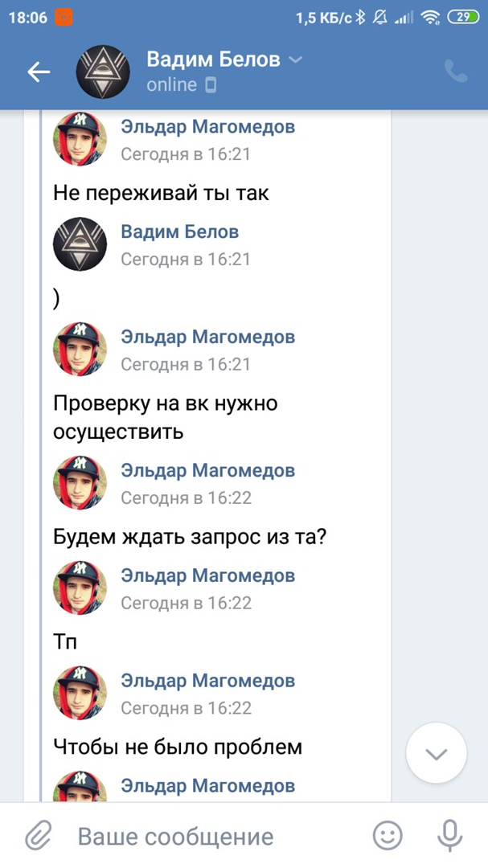Viewport: 488px width, 868px height.
Task: Tap avatar beside "Не переживай ты так" message
Action: tap(80, 138)
